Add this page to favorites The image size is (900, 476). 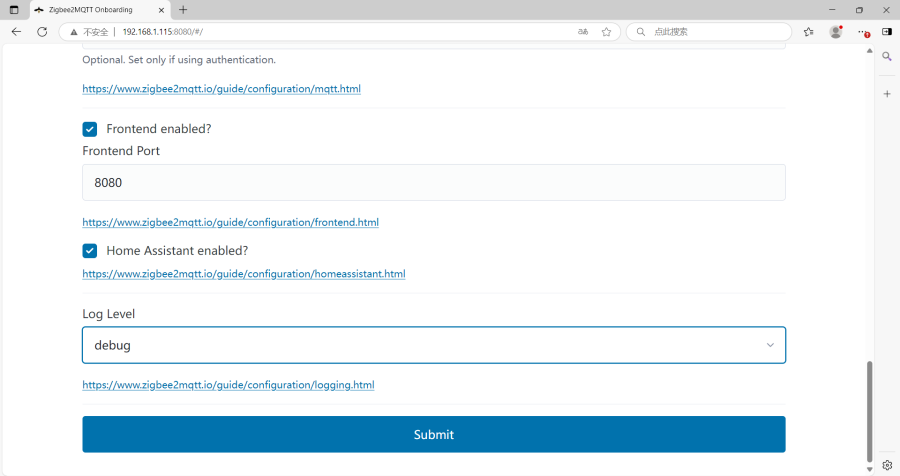(606, 32)
